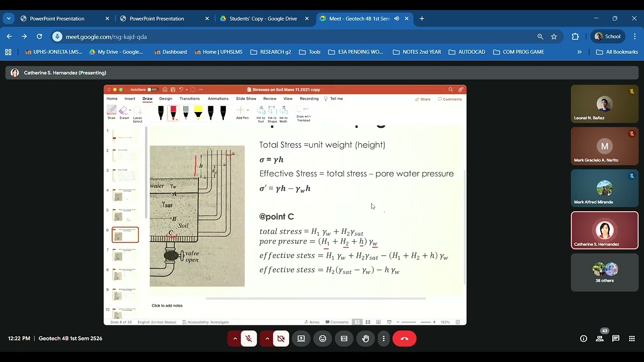Open Meet more options three-dot menu
This screenshot has height=362, width=644.
pos(383,338)
